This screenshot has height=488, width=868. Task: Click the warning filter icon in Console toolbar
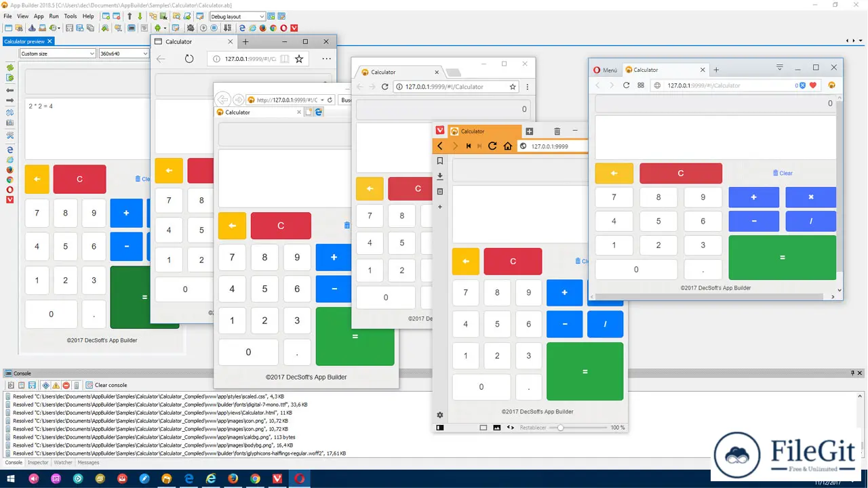pyautogui.click(x=56, y=385)
